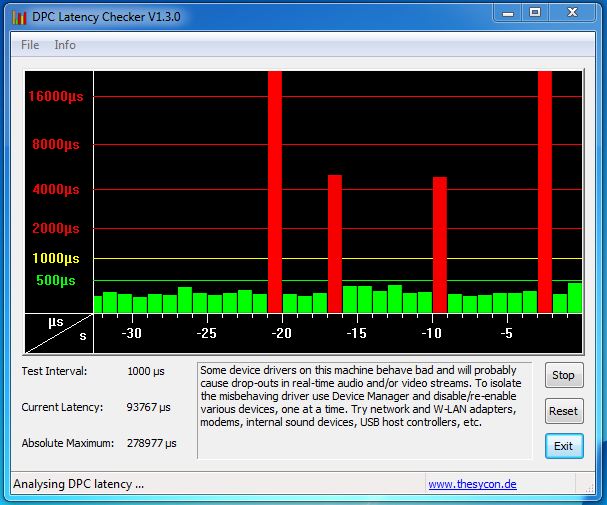Minimize the DPC Latency Checker window
Viewport: 607px width, 505px height.
pos(508,13)
